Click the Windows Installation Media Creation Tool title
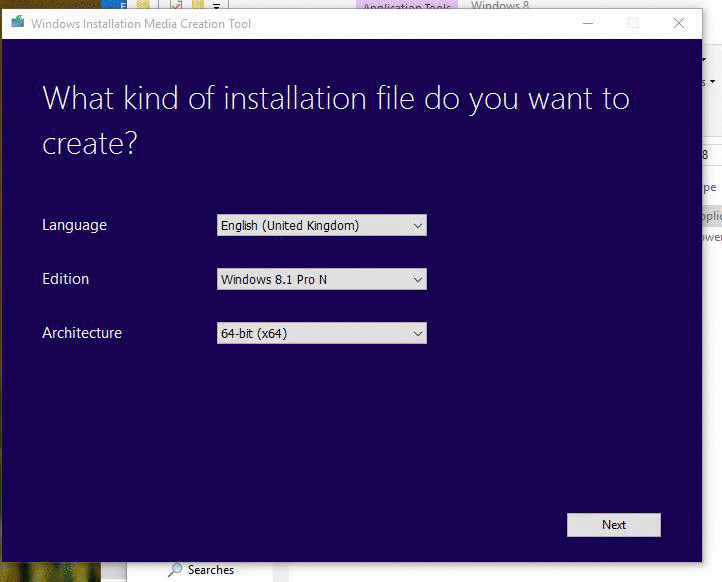Image resolution: width=722 pixels, height=582 pixels. (x=141, y=23)
